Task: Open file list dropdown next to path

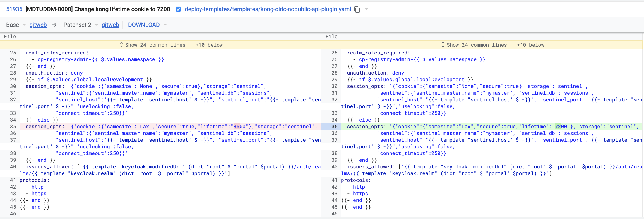Action: [x=367, y=9]
